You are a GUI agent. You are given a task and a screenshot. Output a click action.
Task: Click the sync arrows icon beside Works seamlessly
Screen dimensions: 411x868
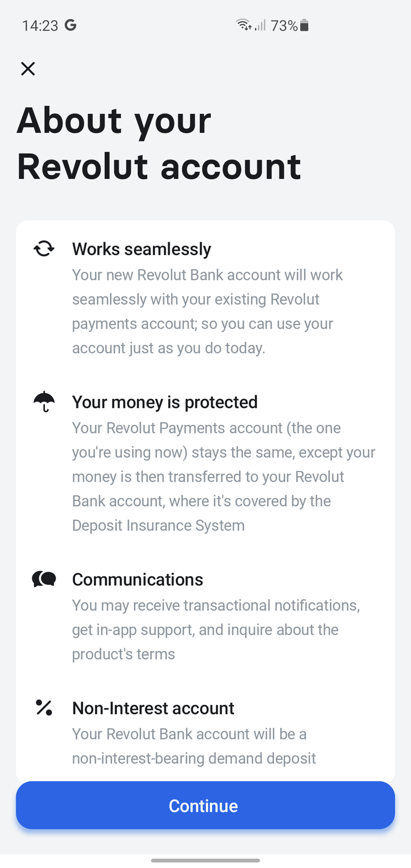tap(44, 249)
